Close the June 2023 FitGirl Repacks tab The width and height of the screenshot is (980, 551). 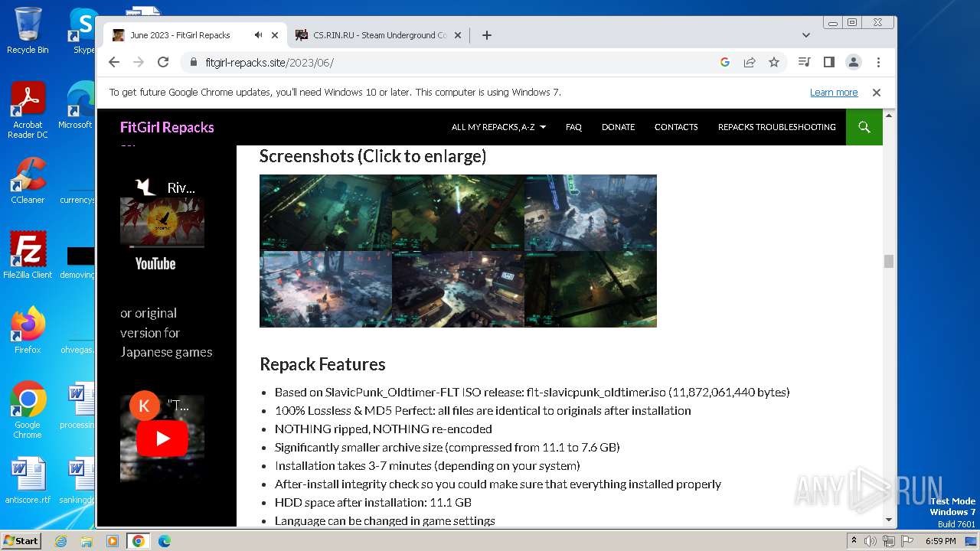275,35
